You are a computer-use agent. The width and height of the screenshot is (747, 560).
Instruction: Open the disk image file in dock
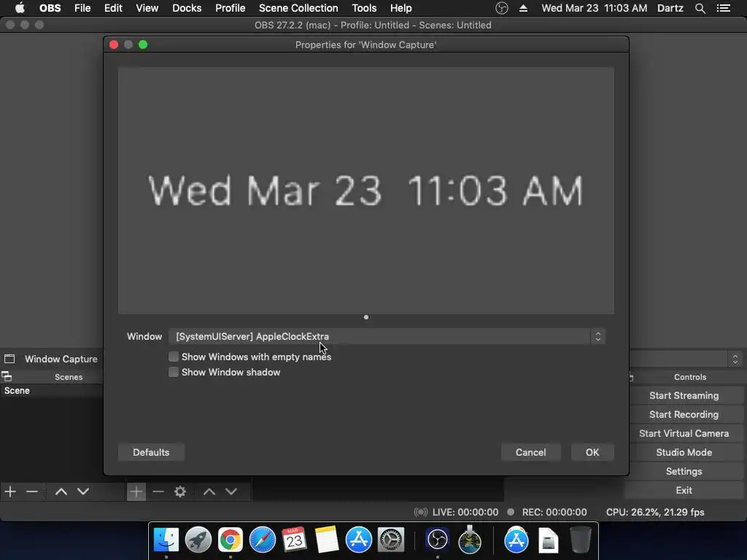tap(549, 540)
